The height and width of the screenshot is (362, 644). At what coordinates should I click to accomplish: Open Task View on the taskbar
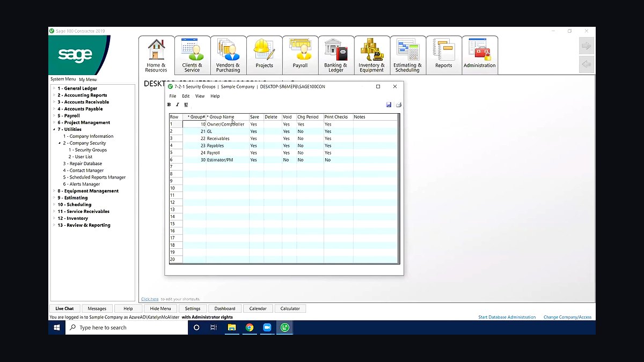214,327
